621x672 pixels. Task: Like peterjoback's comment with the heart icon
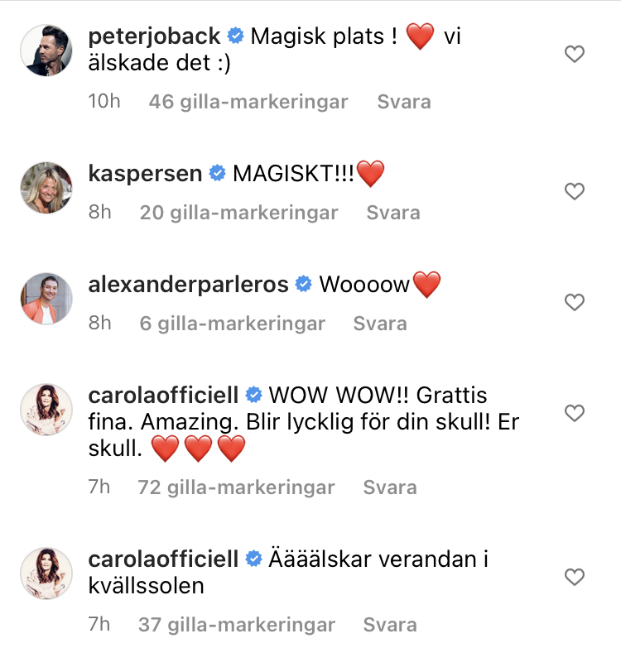pos(575,54)
